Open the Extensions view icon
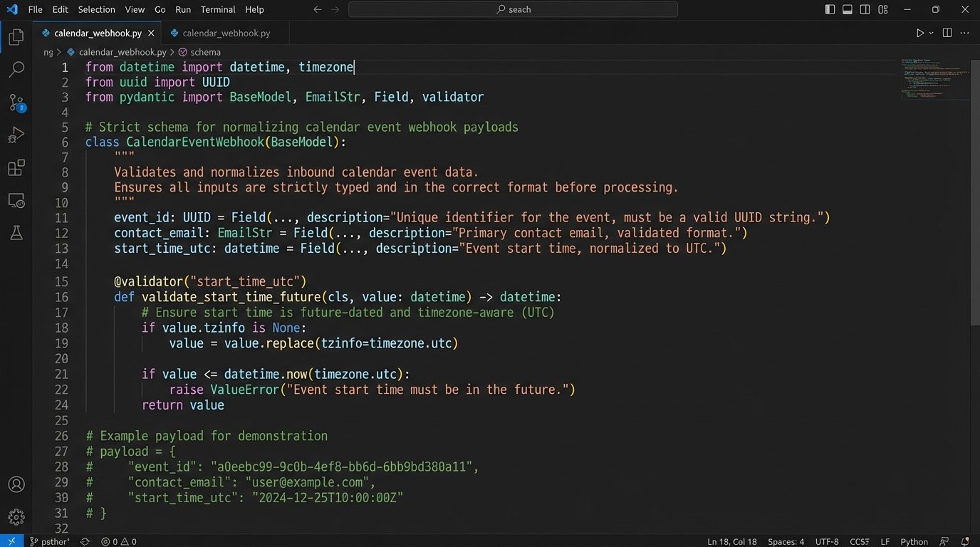This screenshot has height=547, width=980. pyautogui.click(x=16, y=167)
